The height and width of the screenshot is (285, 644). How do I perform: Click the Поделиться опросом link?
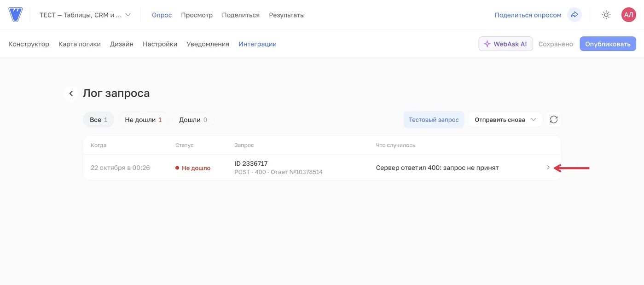point(528,15)
